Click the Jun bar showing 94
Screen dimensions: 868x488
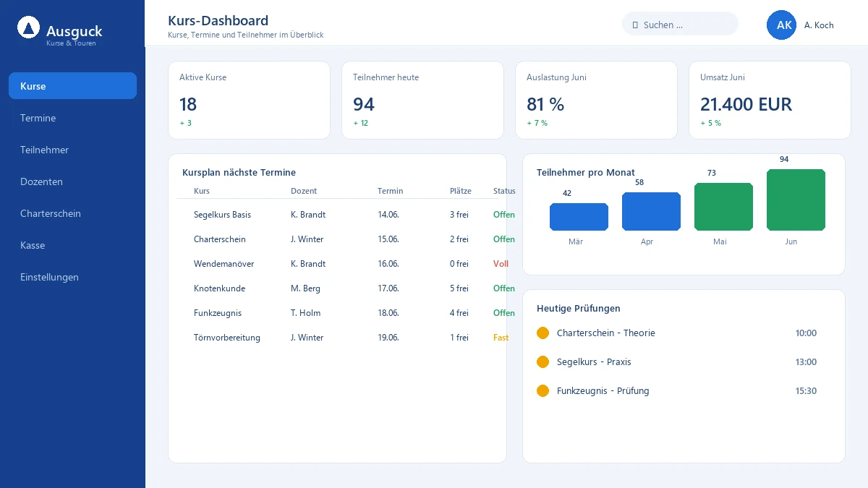click(796, 200)
